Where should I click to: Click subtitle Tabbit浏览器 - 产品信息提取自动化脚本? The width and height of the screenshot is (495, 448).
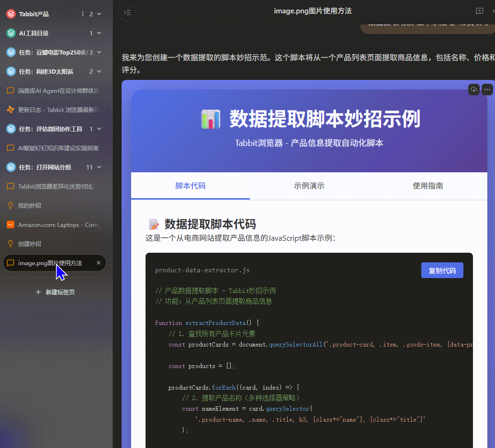(x=309, y=143)
